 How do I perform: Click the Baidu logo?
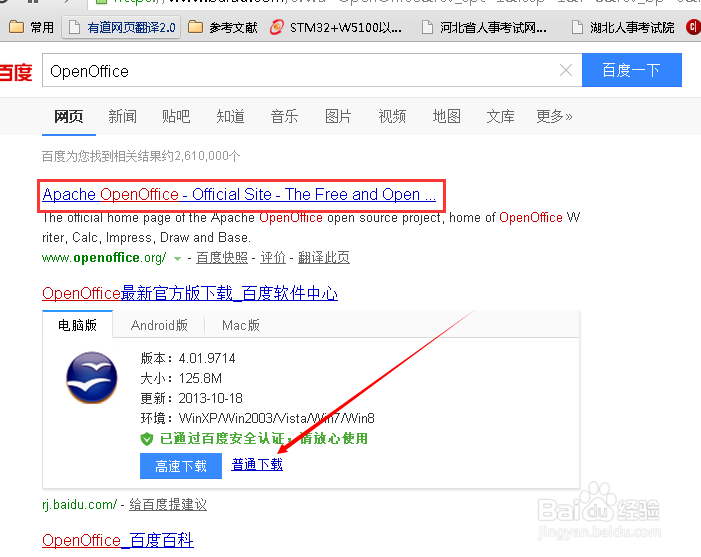click(16, 72)
